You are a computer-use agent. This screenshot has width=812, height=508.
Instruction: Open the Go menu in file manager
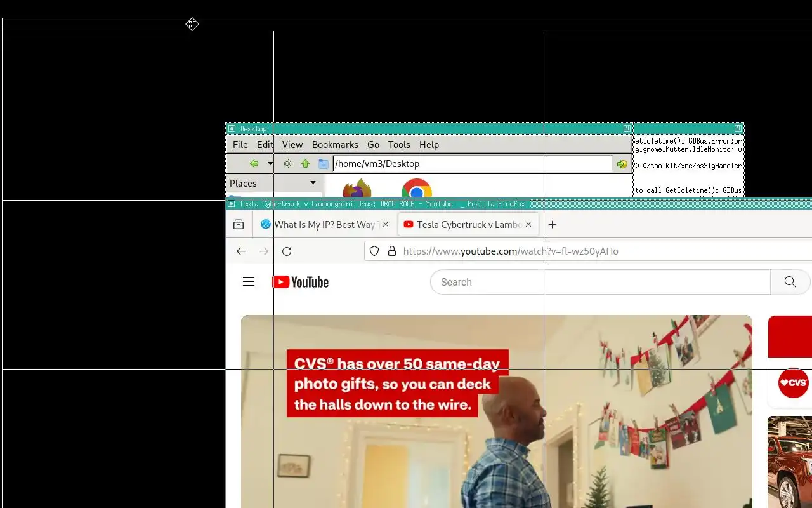(x=373, y=145)
